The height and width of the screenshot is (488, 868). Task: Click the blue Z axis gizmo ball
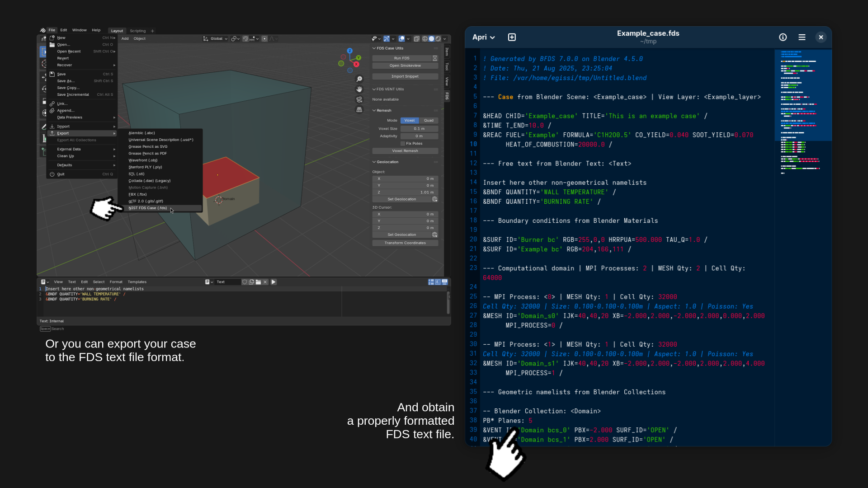349,51
